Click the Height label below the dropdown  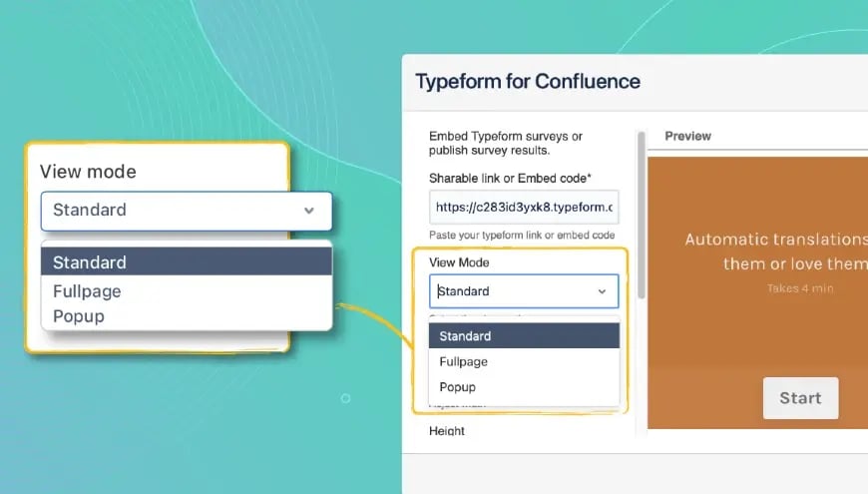447,431
